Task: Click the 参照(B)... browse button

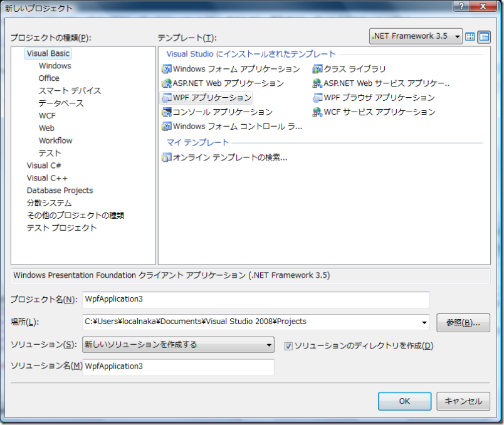Action: click(x=463, y=323)
